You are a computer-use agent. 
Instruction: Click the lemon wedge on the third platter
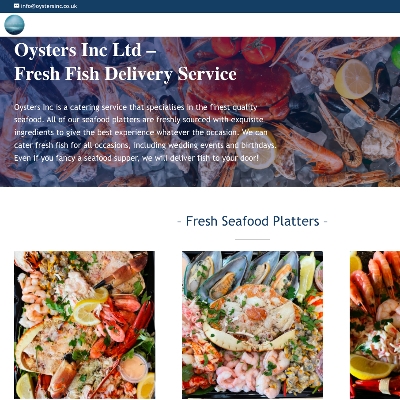click(371, 367)
